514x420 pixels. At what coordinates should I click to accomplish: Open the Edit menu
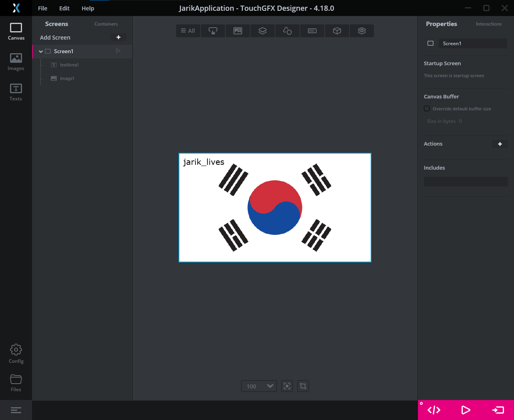click(64, 8)
